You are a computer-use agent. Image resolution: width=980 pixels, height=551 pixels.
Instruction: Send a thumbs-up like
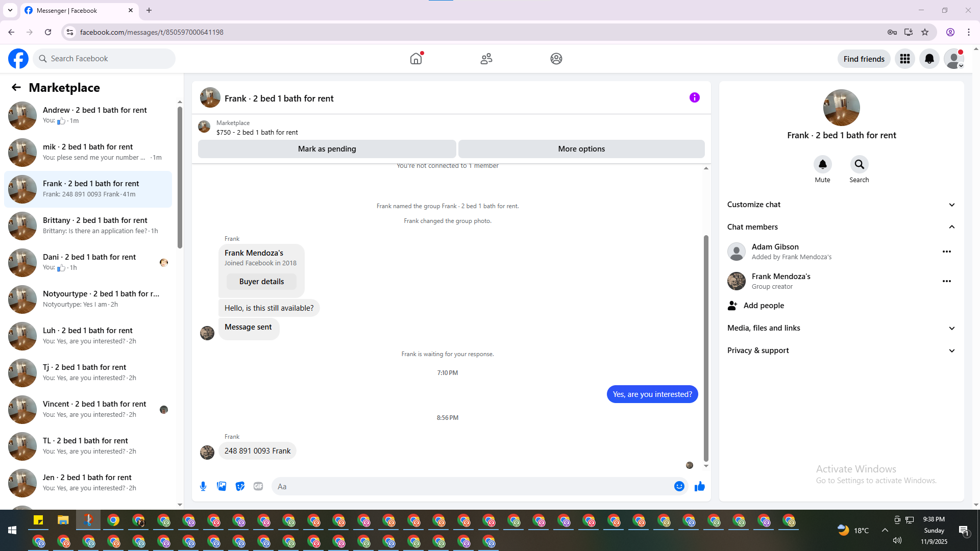pos(700,486)
